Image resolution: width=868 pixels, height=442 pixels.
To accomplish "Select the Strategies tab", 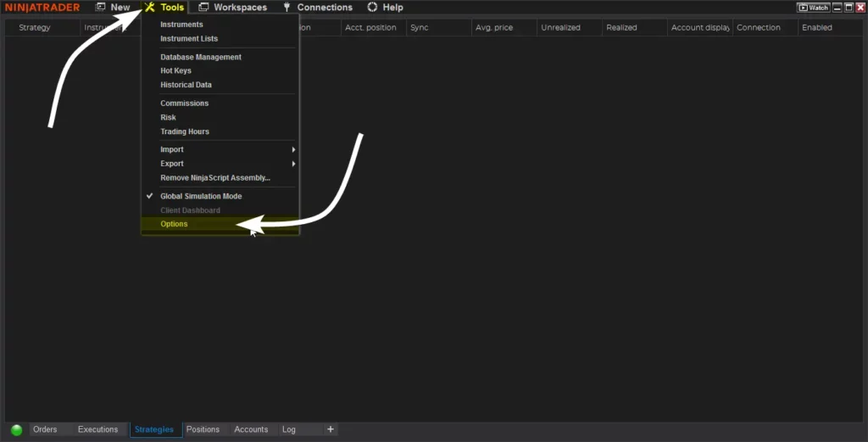I will pos(154,429).
